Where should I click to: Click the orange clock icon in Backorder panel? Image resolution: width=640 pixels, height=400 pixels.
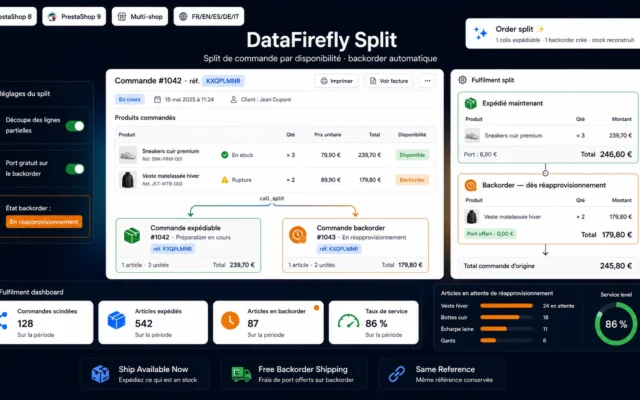471,185
